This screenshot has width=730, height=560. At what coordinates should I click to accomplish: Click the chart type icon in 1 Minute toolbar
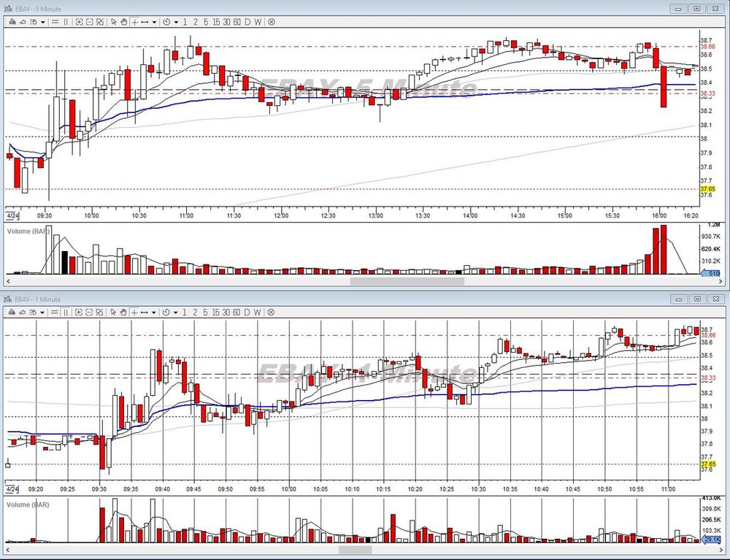coord(12,312)
